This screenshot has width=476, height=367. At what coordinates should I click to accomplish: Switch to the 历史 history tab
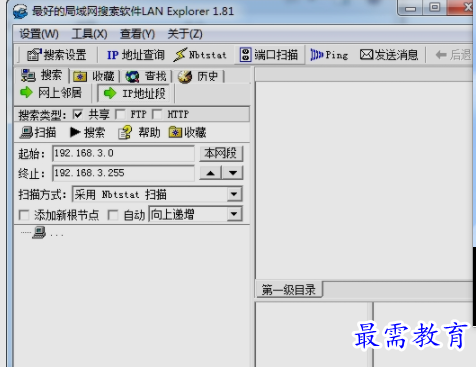click(198, 76)
